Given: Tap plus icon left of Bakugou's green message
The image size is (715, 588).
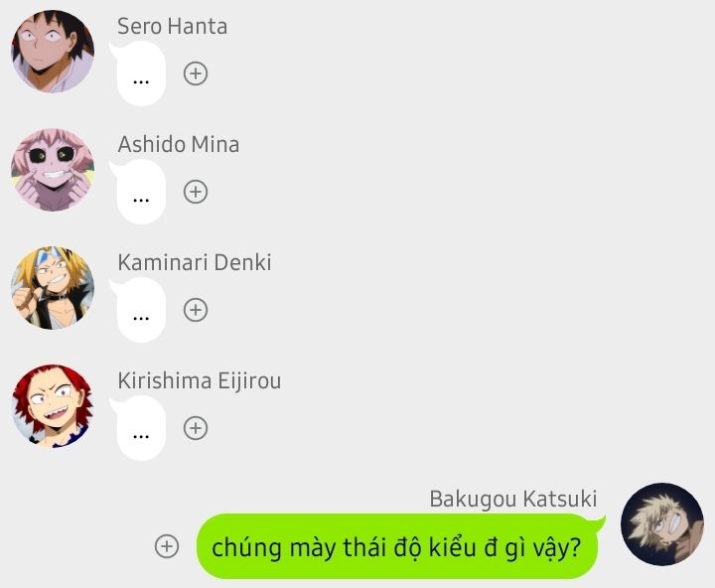Looking at the screenshot, I should pyautogui.click(x=167, y=546).
